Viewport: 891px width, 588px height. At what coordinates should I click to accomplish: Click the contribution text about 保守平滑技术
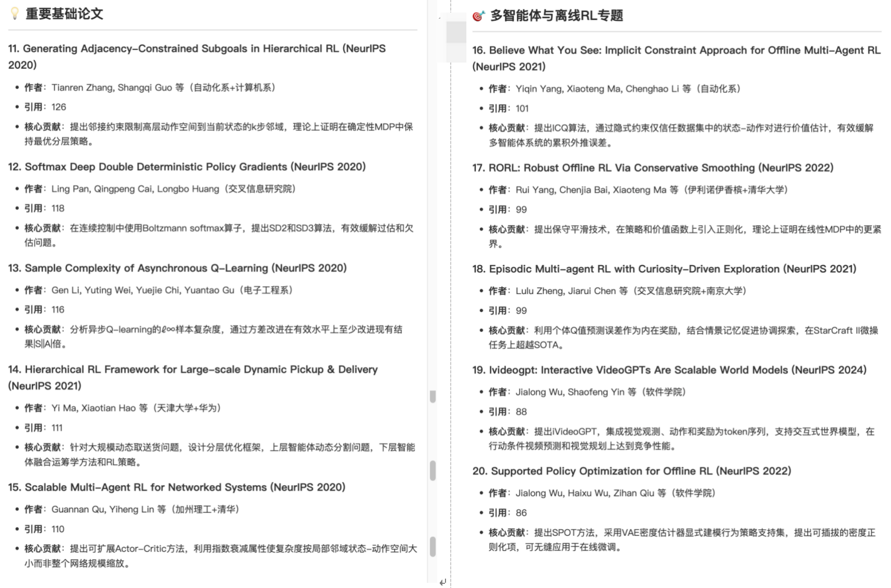[x=685, y=237]
